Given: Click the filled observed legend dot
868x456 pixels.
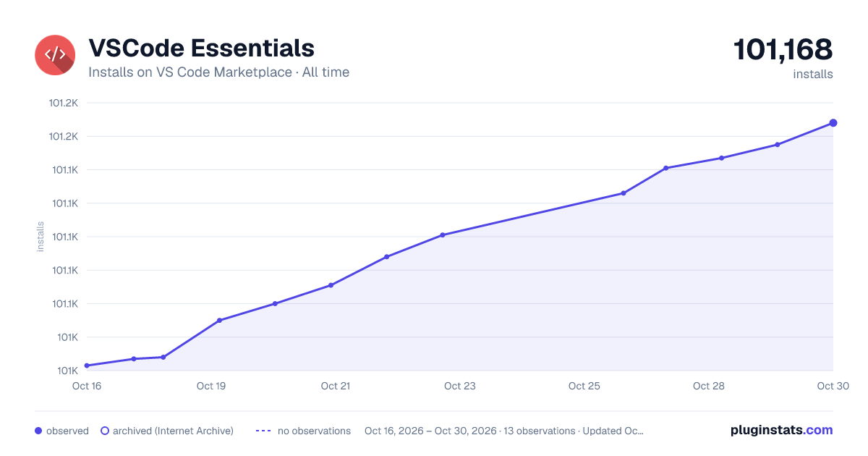Looking at the screenshot, I should [x=38, y=431].
